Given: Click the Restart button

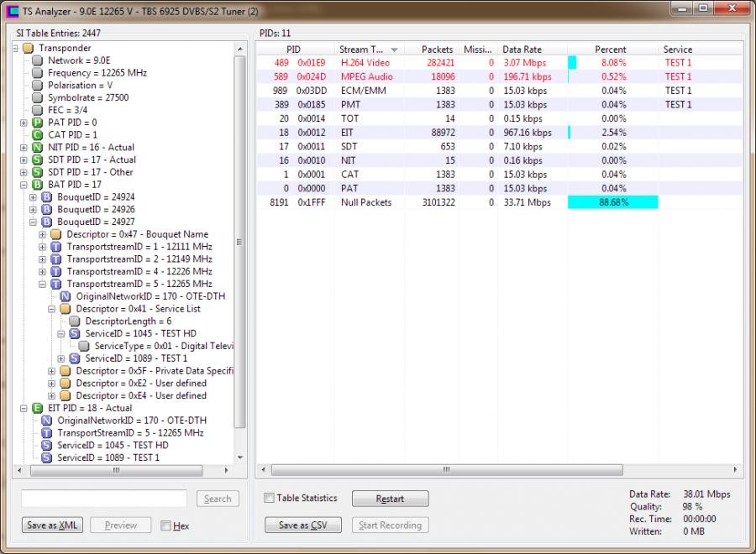Looking at the screenshot, I should 390,499.
